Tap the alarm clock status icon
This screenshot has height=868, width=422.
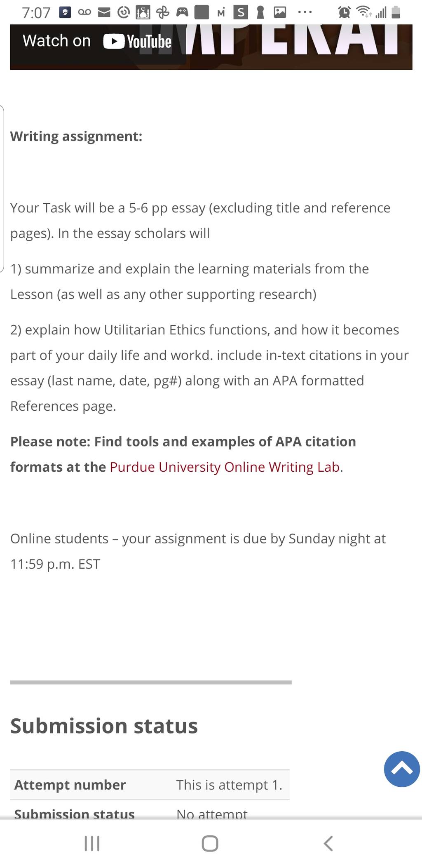[x=344, y=12]
